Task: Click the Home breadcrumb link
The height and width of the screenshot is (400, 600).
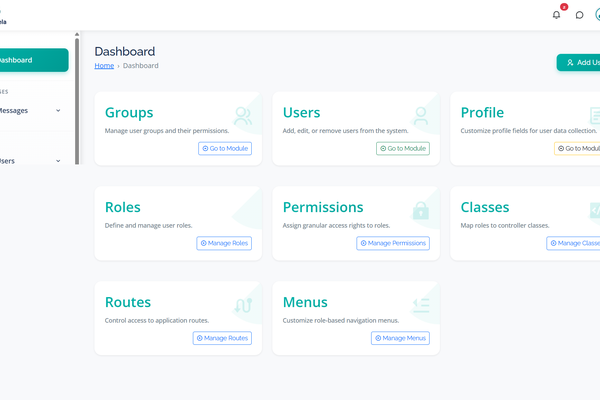Action: pyautogui.click(x=104, y=66)
